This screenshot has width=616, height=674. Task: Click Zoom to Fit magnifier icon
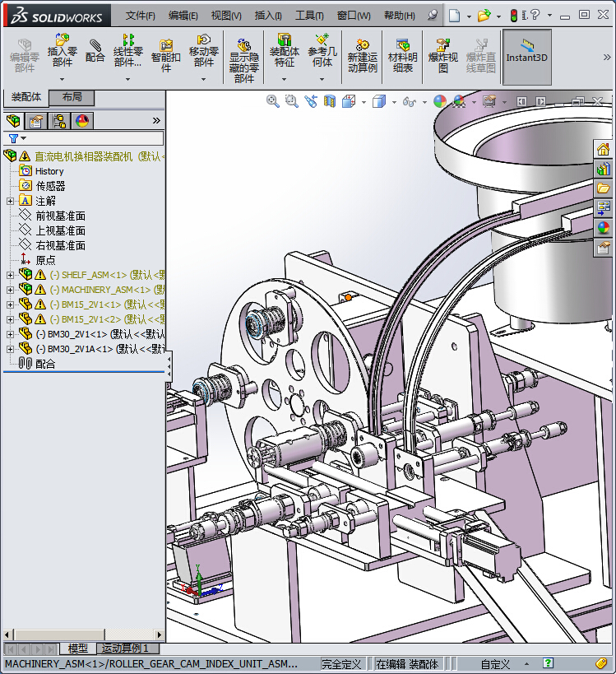tap(273, 101)
